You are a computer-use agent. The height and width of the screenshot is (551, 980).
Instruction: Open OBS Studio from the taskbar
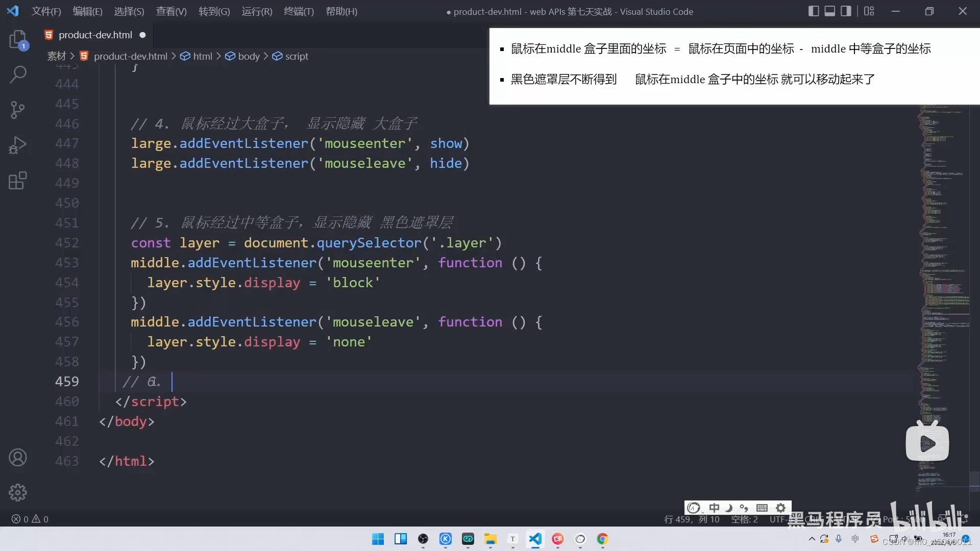pyautogui.click(x=423, y=539)
